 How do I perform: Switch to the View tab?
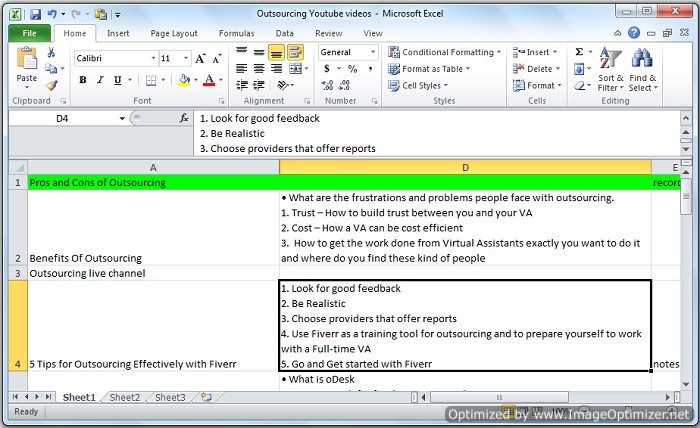click(x=373, y=33)
